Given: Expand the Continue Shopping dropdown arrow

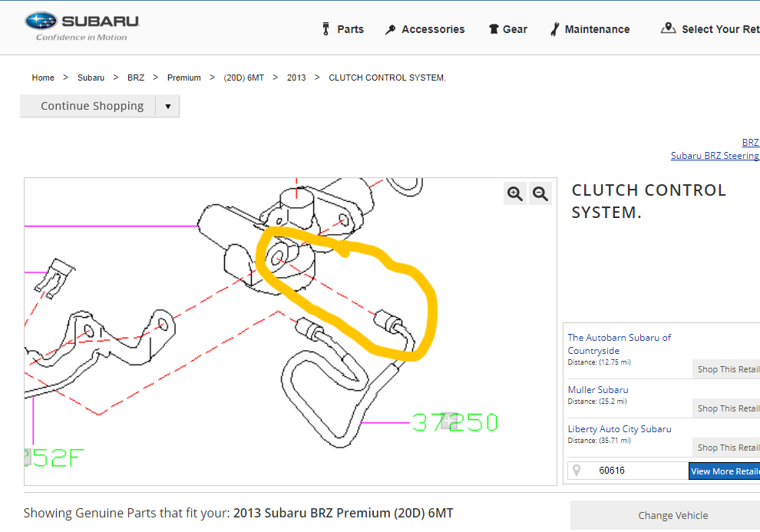Looking at the screenshot, I should 167,107.
